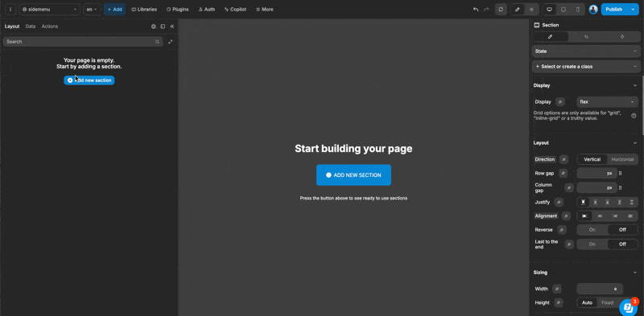The width and height of the screenshot is (644, 316).
Task: Click Add new section in left panel
Action: pos(89,80)
